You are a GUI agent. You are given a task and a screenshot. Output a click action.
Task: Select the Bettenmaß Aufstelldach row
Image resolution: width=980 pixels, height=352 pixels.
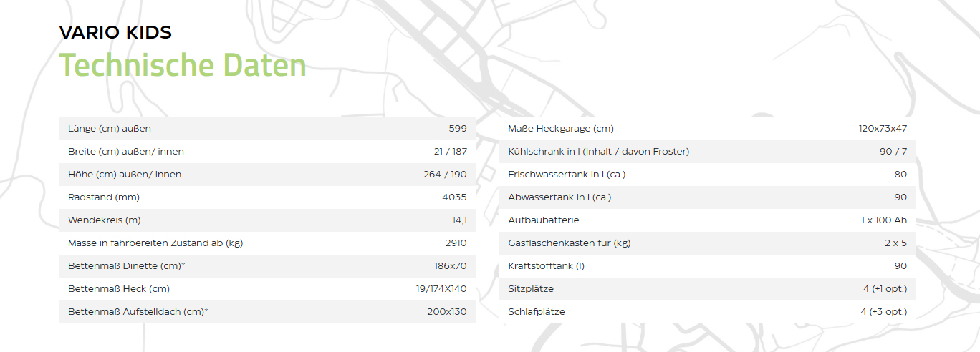point(267,312)
